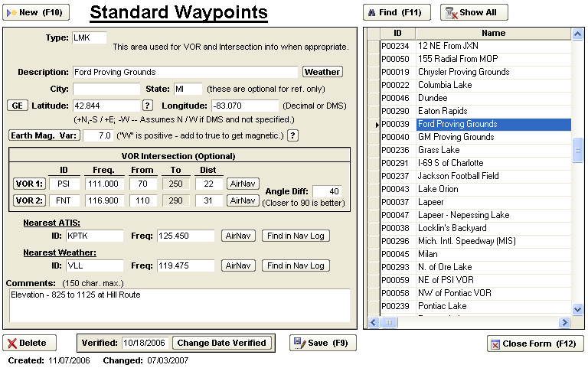
Task: Click the GE button beside Latitude
Action: click(18, 106)
